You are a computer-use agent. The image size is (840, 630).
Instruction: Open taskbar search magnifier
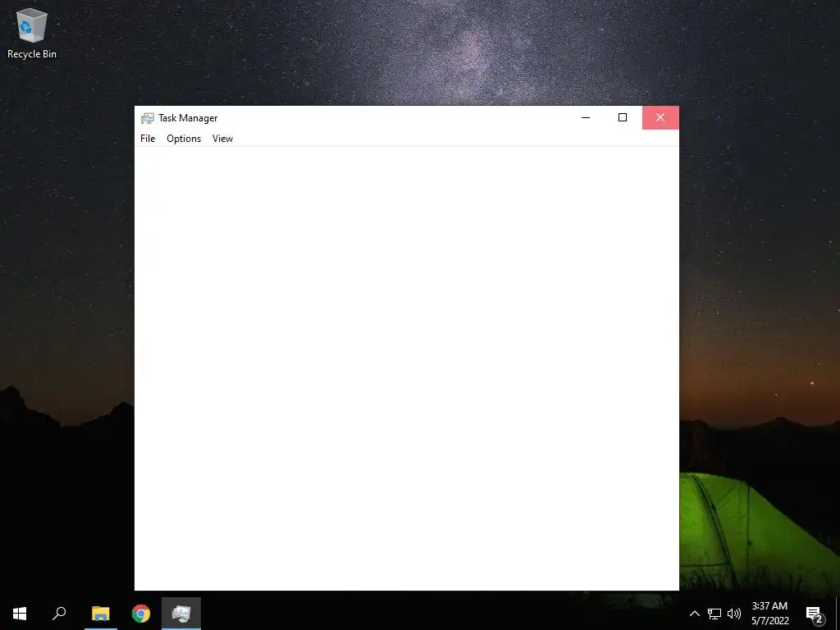tap(59, 614)
